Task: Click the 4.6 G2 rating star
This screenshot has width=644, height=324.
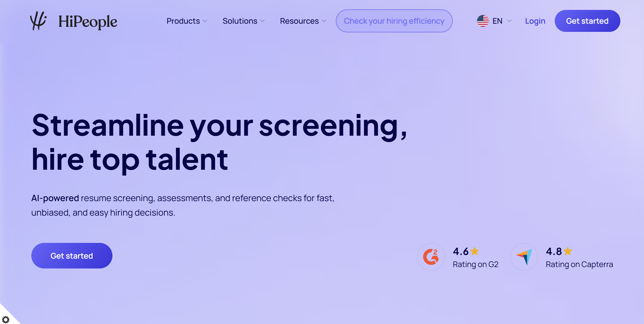Action: pyautogui.click(x=474, y=251)
